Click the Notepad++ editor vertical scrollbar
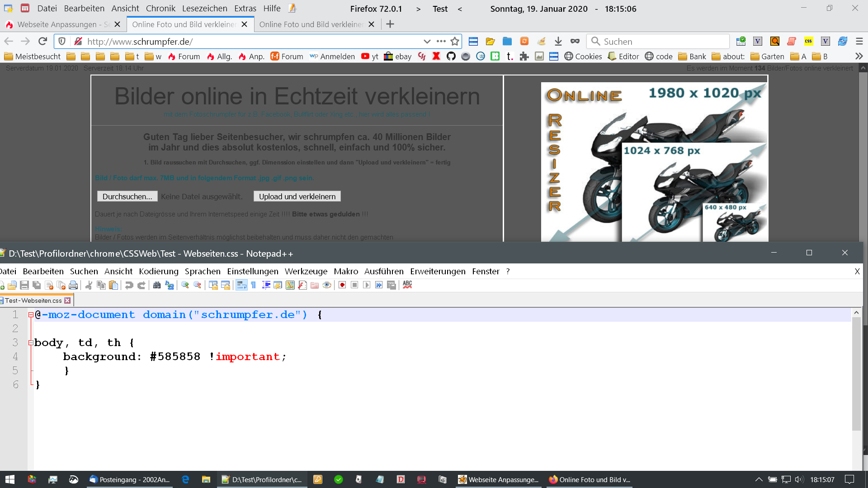The image size is (868, 488). (x=856, y=374)
